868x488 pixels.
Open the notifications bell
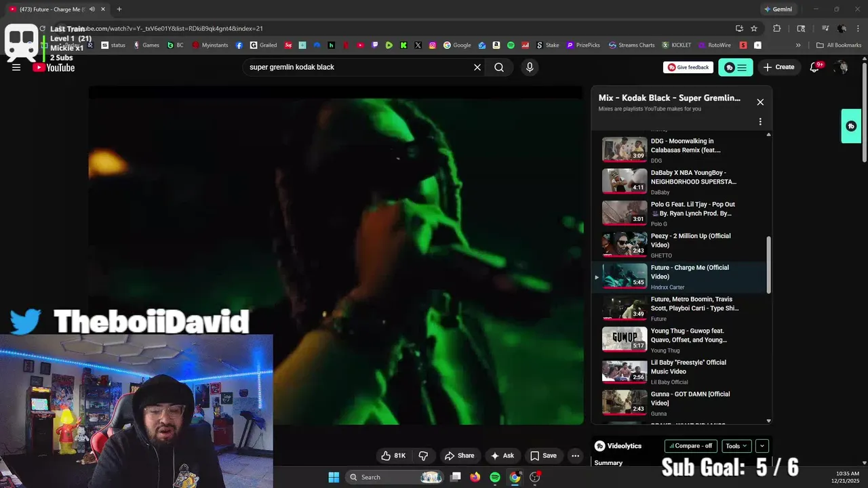coord(815,67)
